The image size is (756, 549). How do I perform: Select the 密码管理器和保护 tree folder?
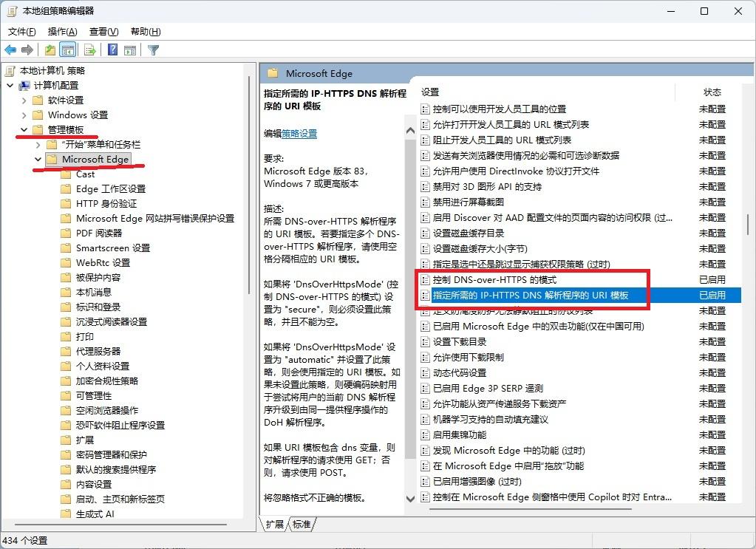(x=112, y=455)
